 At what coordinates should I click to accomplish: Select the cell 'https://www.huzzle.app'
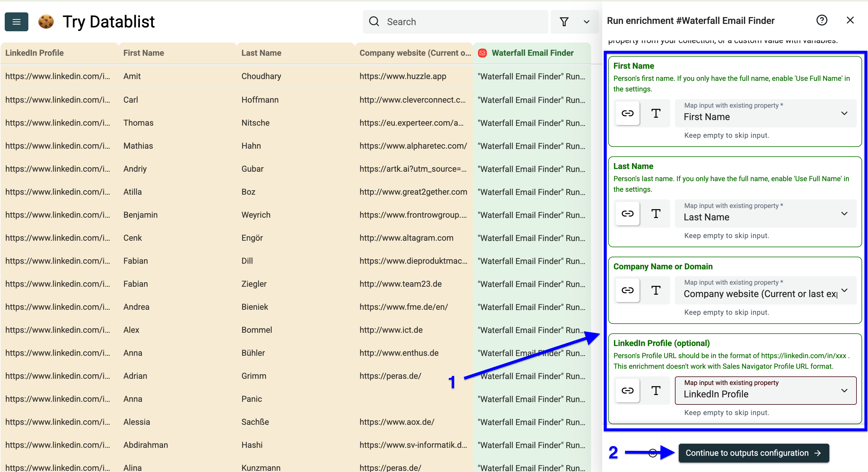coord(414,76)
